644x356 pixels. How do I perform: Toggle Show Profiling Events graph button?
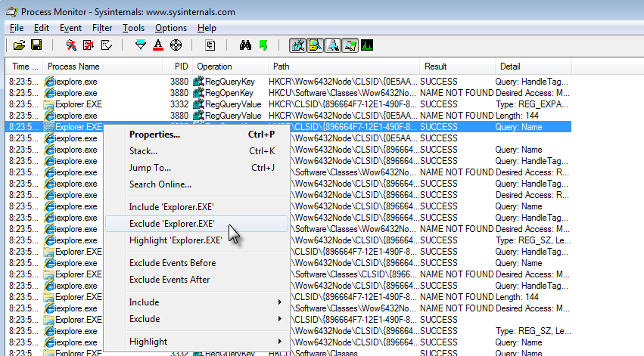coord(367,45)
